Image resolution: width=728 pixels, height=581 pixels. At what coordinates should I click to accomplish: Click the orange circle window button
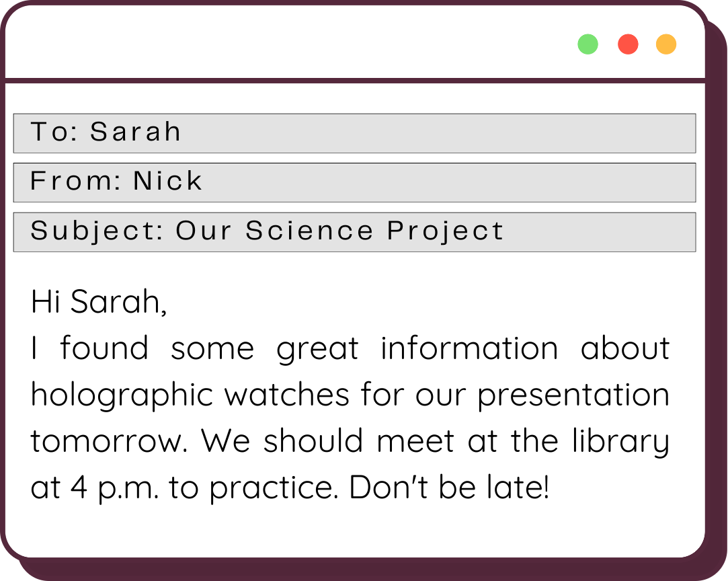[666, 44]
